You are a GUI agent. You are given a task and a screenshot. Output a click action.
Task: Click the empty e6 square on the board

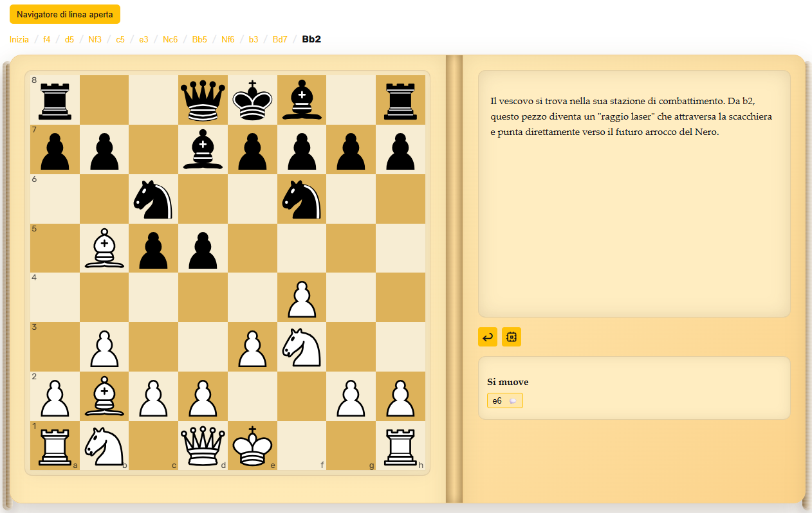(252, 199)
